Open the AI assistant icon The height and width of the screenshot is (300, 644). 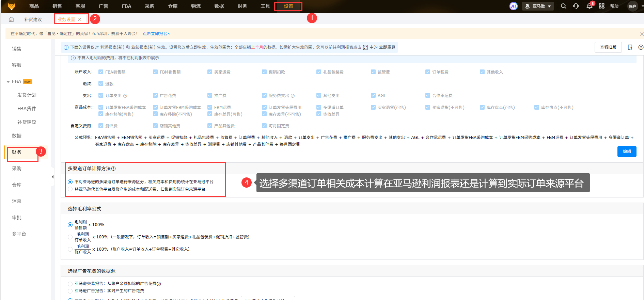coord(514,6)
